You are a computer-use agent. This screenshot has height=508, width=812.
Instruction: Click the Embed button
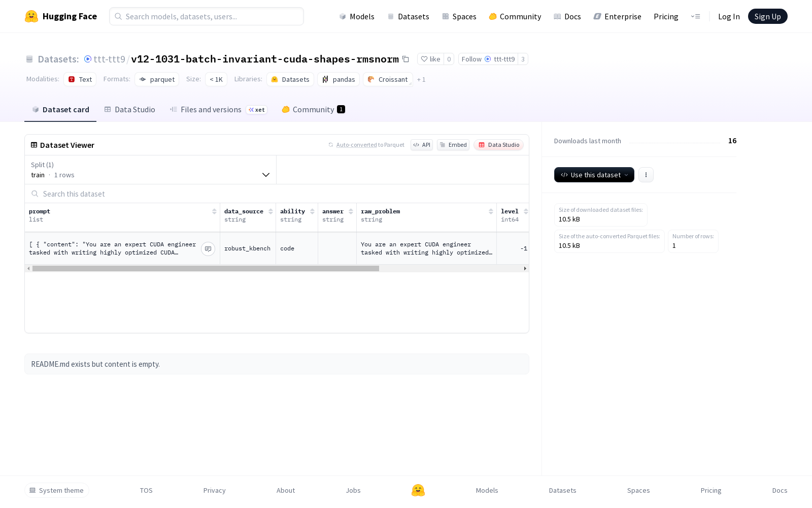coord(453,145)
